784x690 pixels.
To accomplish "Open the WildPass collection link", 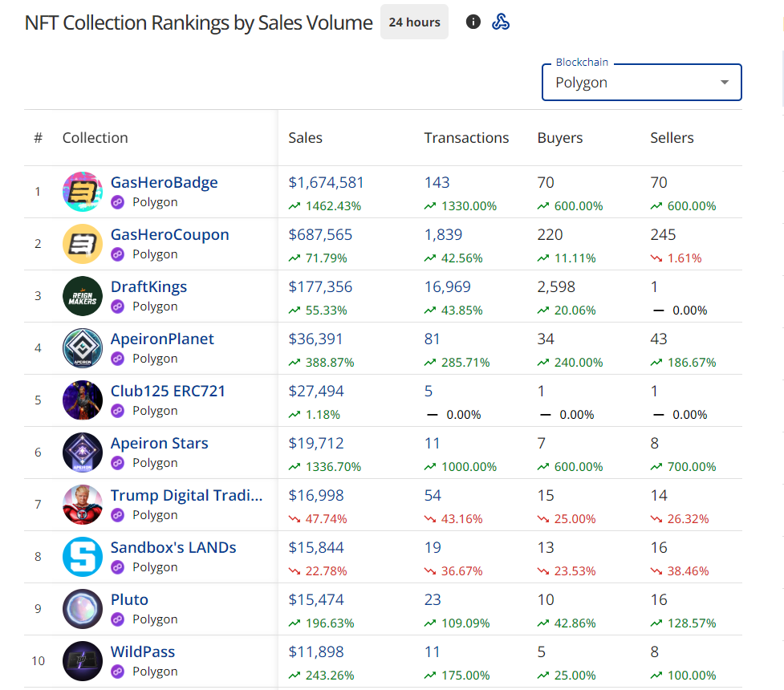I will (x=143, y=651).
